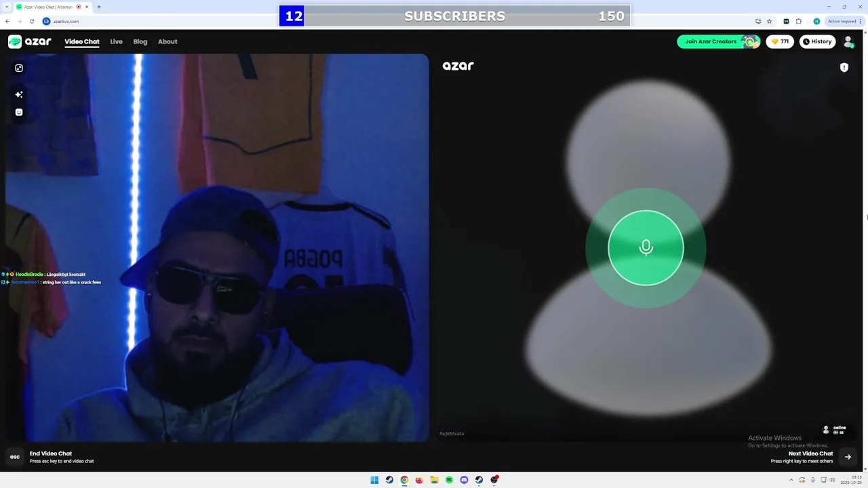868x488 pixels.
Task: Open the About page
Action: pos(167,41)
